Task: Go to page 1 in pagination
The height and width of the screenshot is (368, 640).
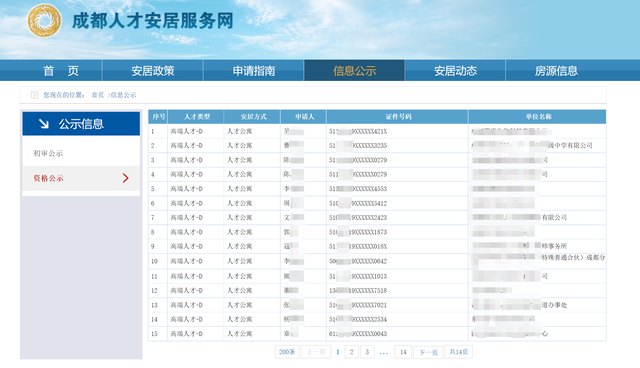Action: [338, 352]
